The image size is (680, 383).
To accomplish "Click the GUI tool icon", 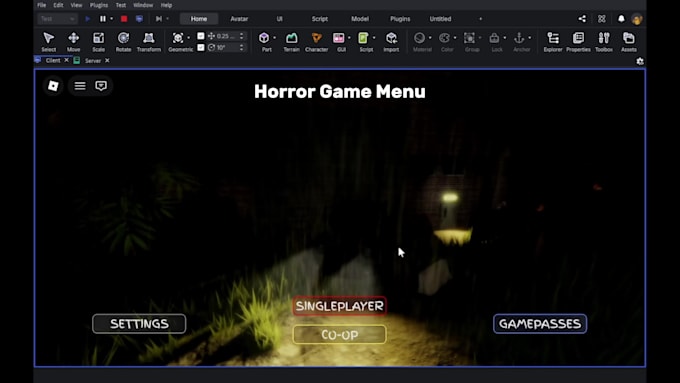I will pos(339,38).
